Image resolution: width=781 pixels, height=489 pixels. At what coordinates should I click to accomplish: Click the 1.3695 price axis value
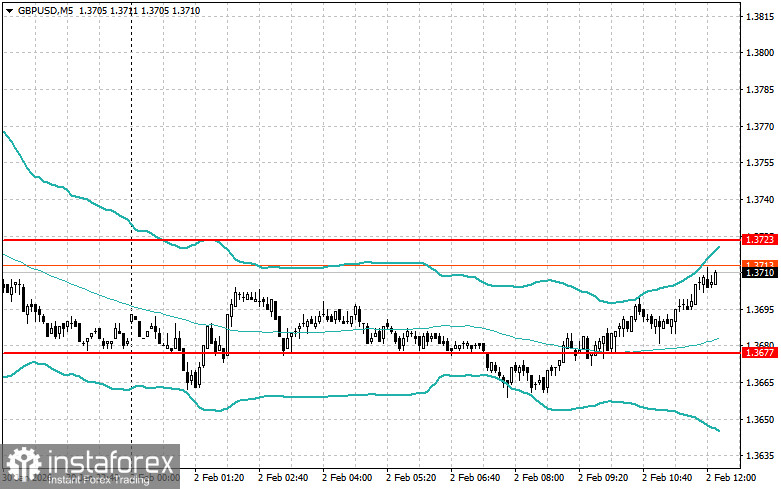pyautogui.click(x=760, y=310)
